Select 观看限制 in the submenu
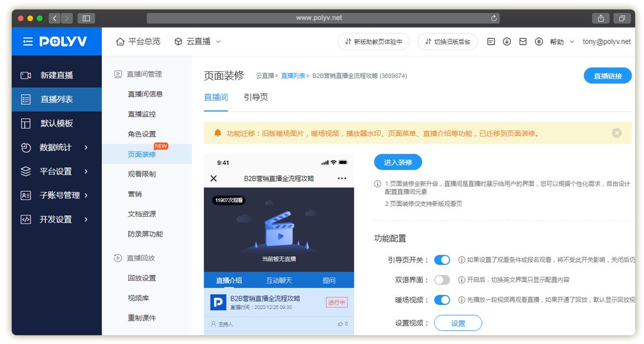Screen dimensions: 644x344 [142, 174]
